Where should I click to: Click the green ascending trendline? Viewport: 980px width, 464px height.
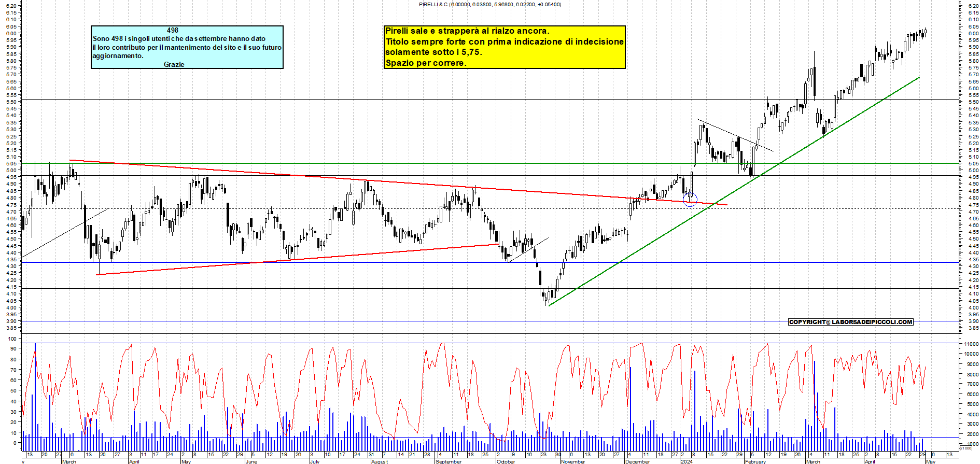pos(734,191)
